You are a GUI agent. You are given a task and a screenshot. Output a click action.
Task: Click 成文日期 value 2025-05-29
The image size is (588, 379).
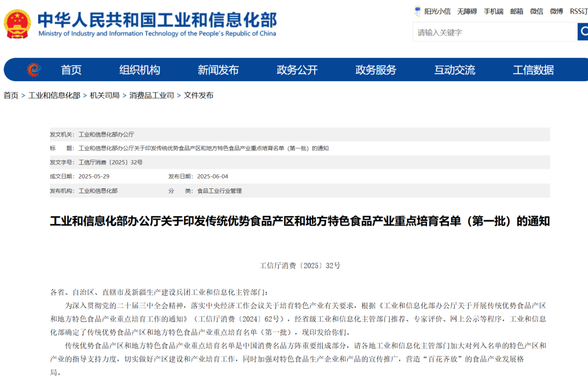(94, 176)
